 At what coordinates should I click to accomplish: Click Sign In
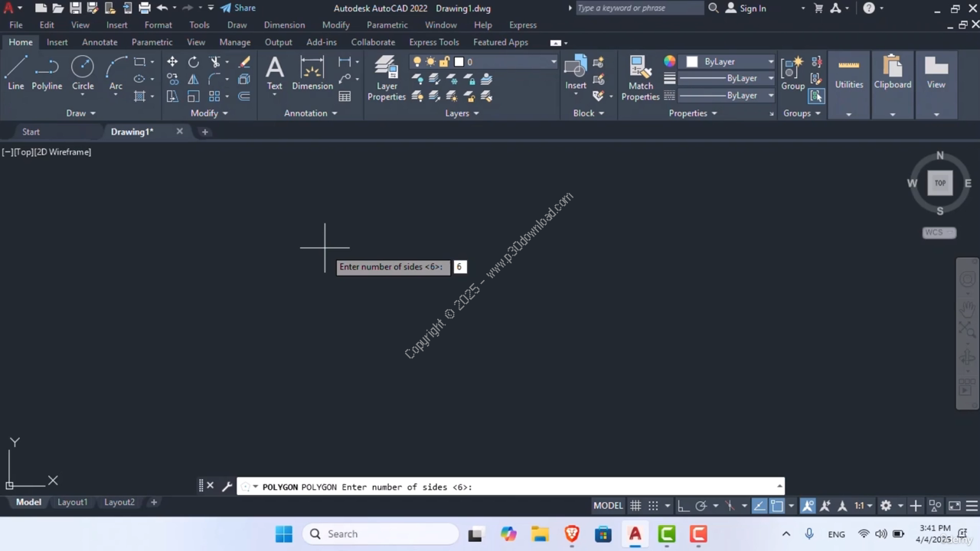pos(746,8)
